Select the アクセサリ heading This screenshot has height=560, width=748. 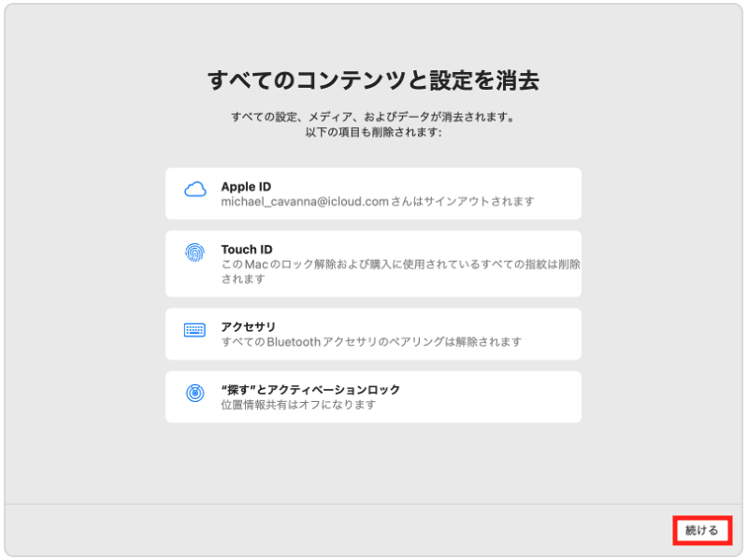pos(248,327)
